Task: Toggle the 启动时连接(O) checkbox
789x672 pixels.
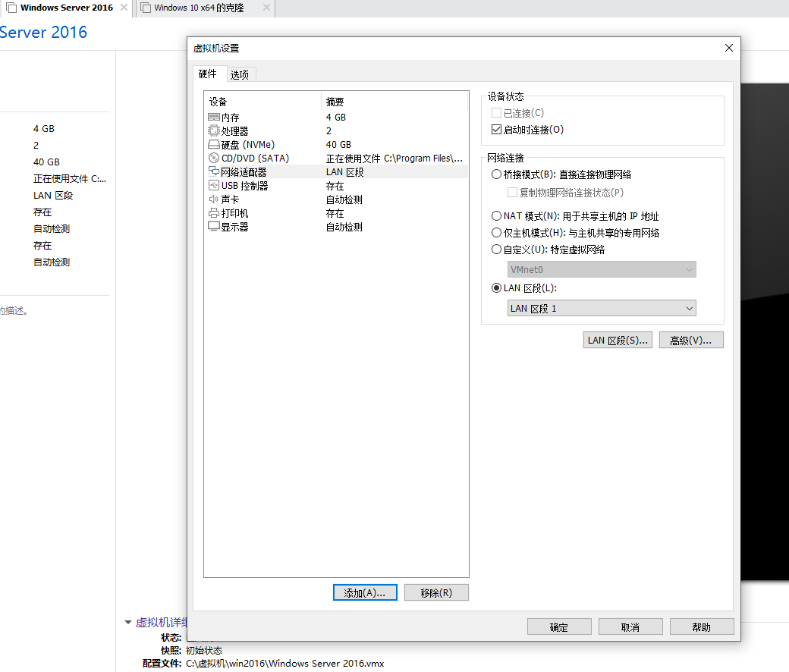Action: point(496,129)
